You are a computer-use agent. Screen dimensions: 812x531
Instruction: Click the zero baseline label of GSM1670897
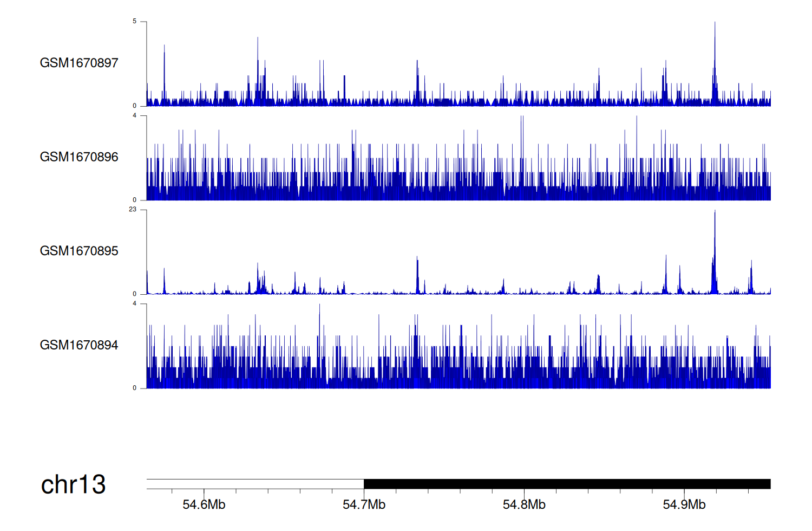click(134, 106)
